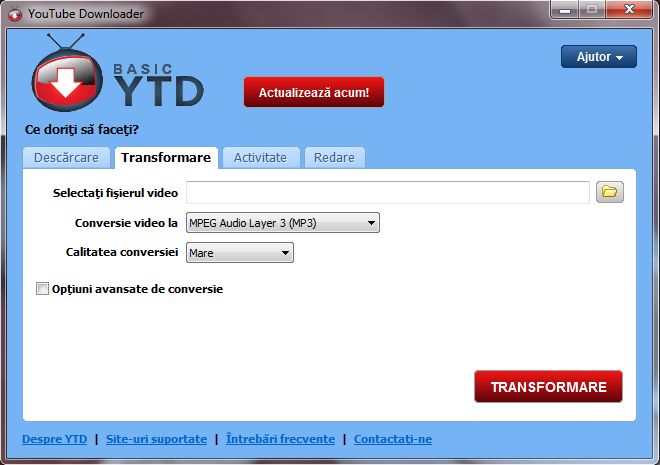Open the Conversie video la format dropdown
This screenshot has width=660, height=465.
pyautogui.click(x=283, y=223)
